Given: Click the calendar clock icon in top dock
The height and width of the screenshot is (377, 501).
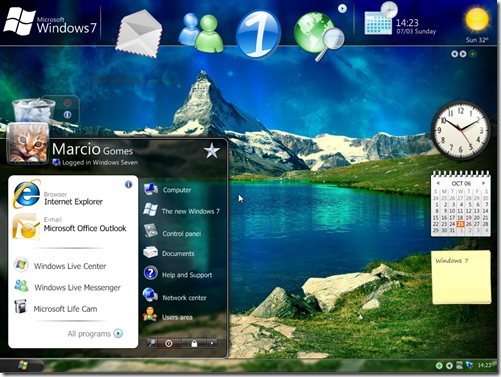Looking at the screenshot, I should point(381,19).
